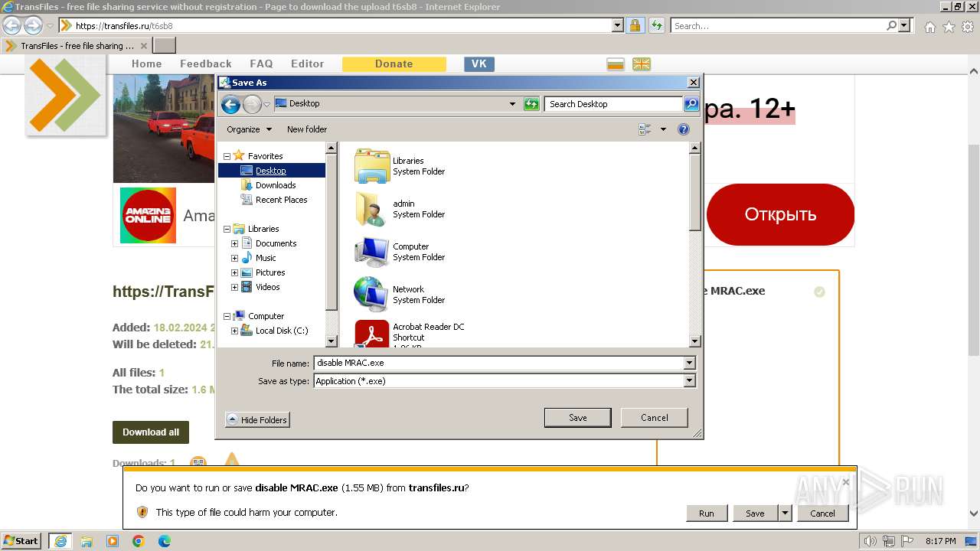Open the IE favorites star icon
This screenshot has width=980, height=551.
click(949, 27)
